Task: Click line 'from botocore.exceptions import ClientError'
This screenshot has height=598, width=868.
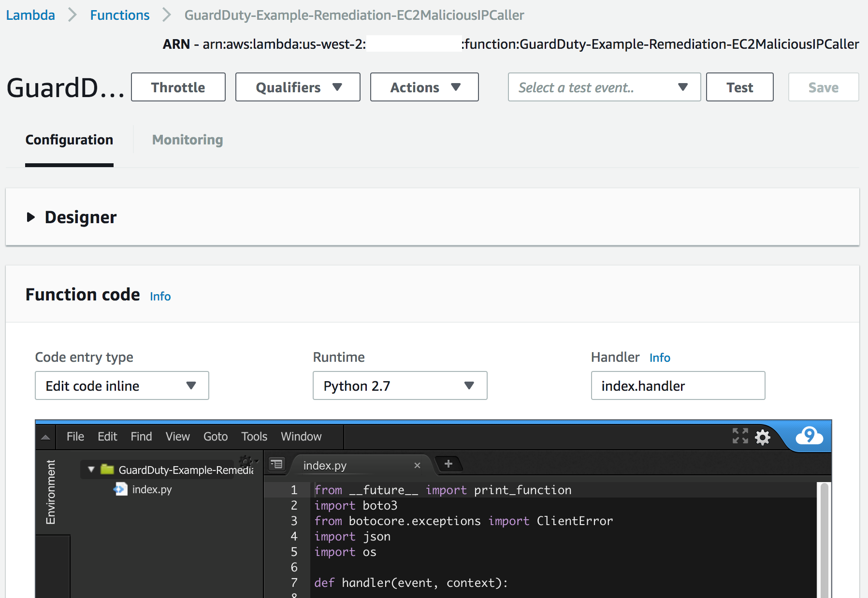Action: (463, 521)
